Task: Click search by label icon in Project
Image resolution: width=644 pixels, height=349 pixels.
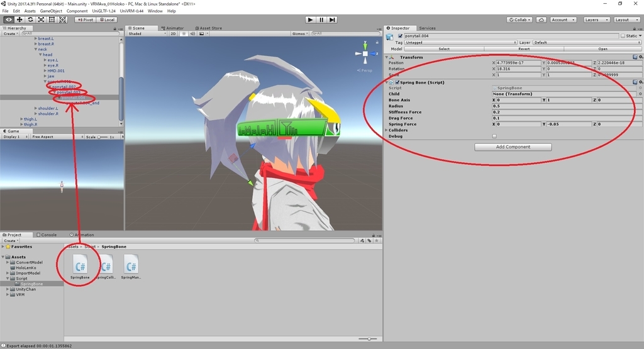Action: coord(369,241)
